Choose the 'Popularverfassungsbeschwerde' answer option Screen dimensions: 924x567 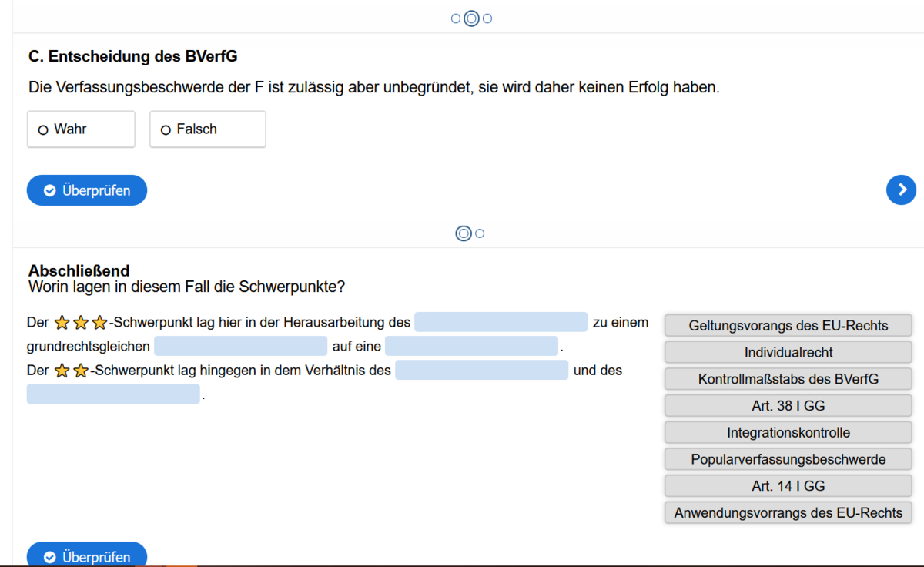pyautogui.click(x=788, y=459)
